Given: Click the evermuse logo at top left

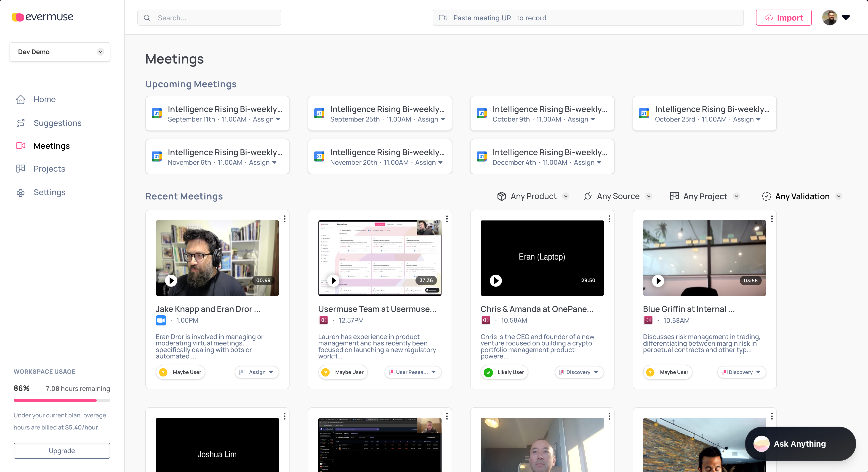Looking at the screenshot, I should point(42,17).
